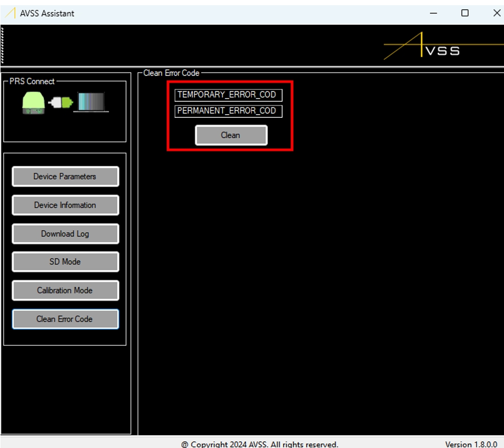Click the dotted grip handle in header
This screenshot has width=504, height=448.
click(3, 45)
